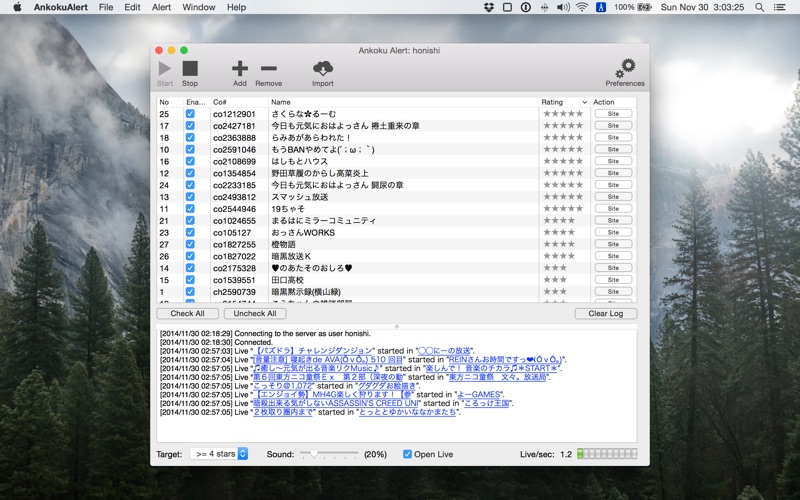Toggle the Open Live checkbox

(x=407, y=454)
